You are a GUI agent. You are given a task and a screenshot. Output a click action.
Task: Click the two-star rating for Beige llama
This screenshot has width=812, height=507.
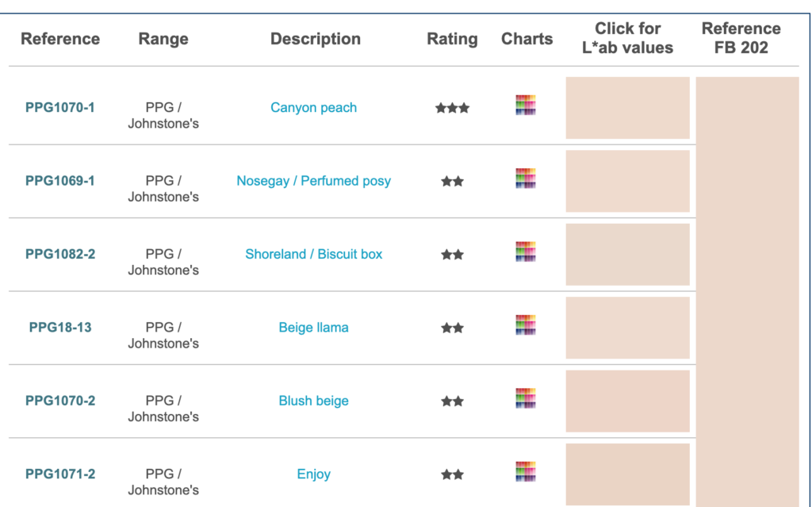coord(452,328)
